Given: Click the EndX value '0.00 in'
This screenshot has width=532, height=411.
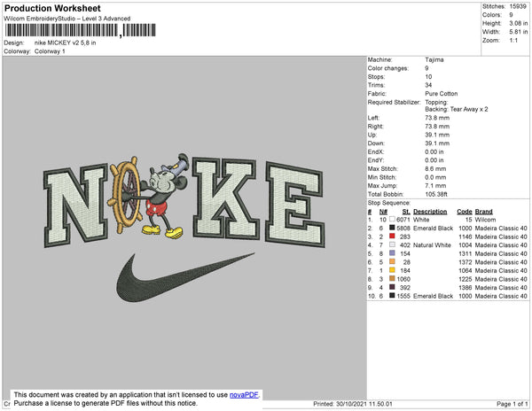Looking at the screenshot, I should pyautogui.click(x=434, y=151).
